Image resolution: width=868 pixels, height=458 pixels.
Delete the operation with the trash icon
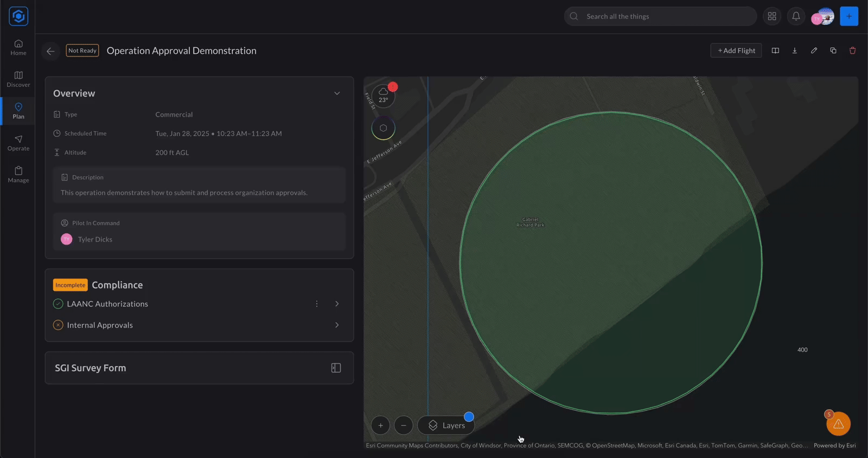pos(852,50)
